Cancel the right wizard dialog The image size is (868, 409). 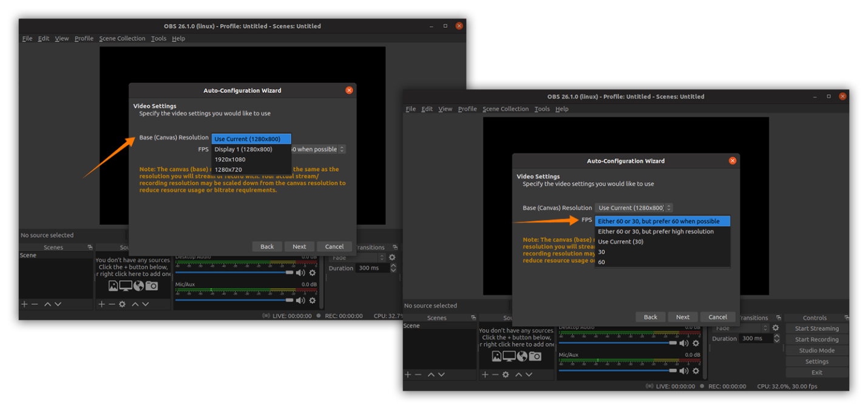click(717, 317)
